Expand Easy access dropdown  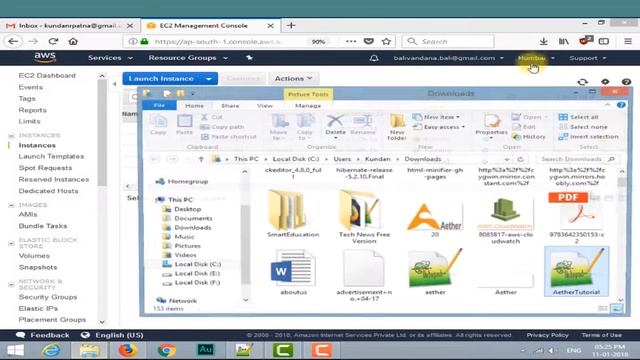439,127
